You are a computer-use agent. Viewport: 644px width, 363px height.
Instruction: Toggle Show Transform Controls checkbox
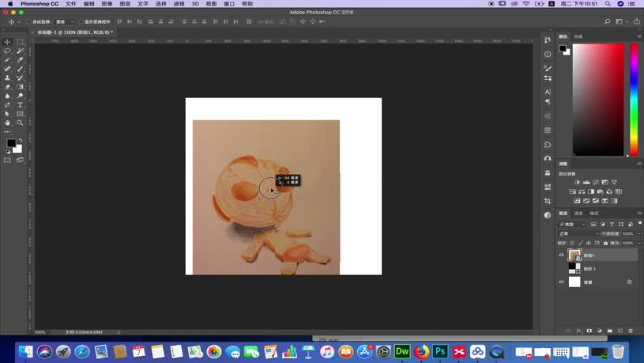81,22
